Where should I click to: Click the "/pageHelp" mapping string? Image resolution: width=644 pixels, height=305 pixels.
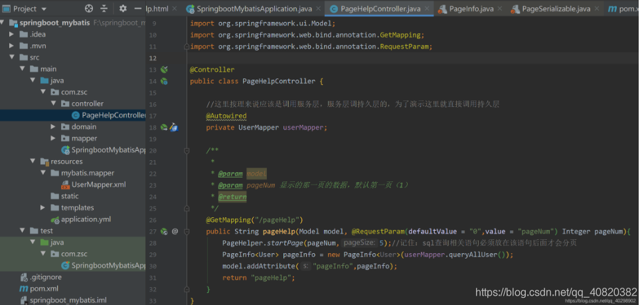pos(278,220)
